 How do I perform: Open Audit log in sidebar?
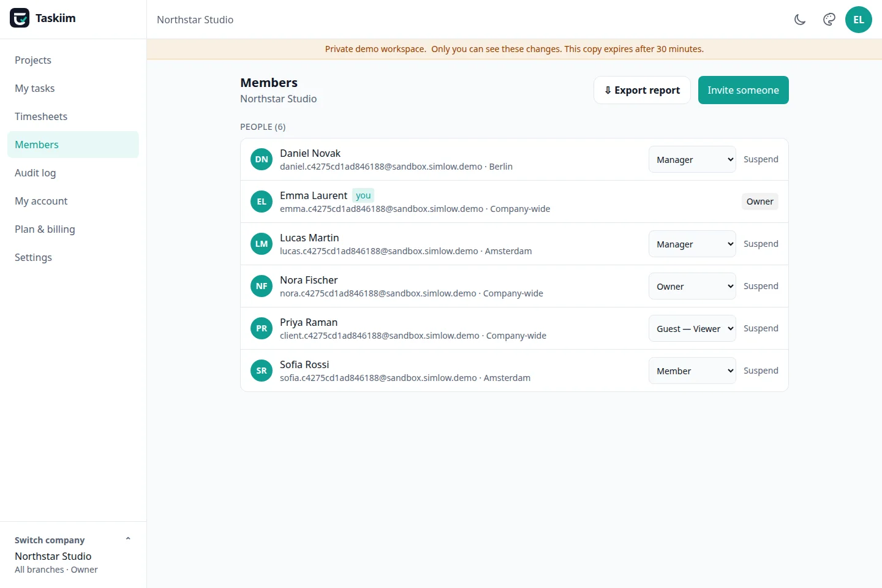pos(73,173)
